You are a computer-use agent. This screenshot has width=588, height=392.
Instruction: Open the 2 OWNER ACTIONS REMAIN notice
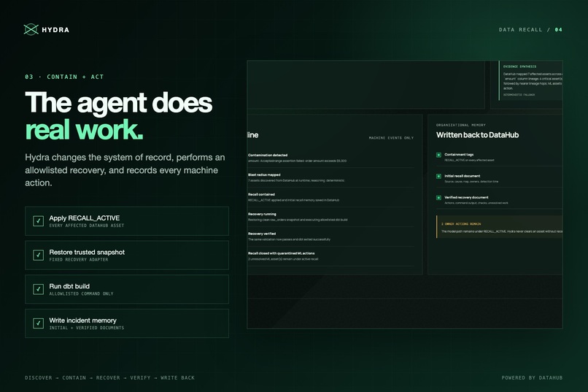[x=499, y=226]
